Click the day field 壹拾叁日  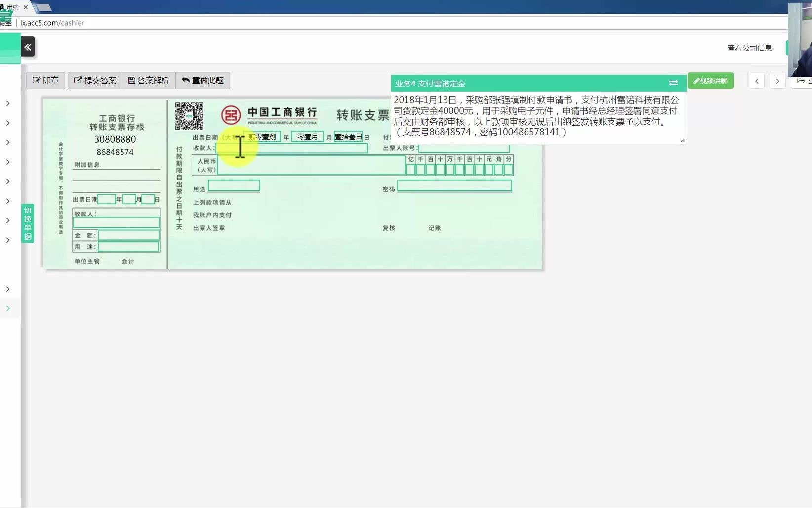click(348, 137)
